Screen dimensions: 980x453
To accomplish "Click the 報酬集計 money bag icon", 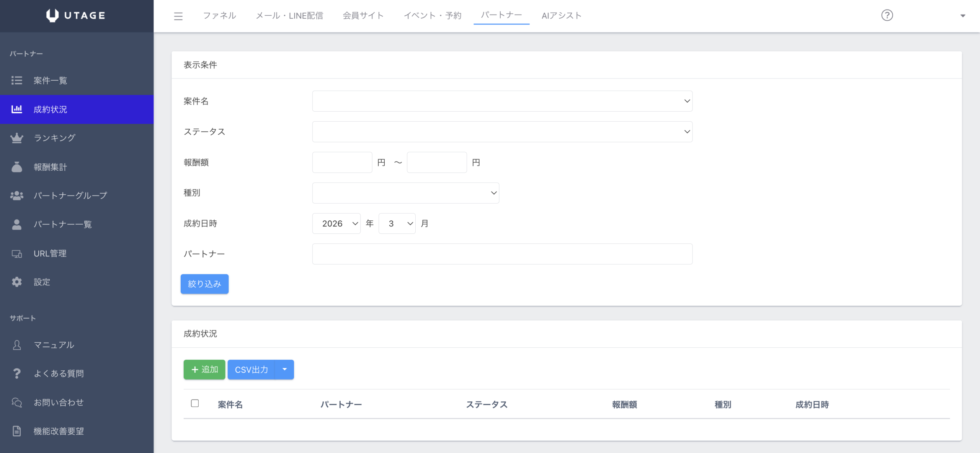I will pos(17,167).
